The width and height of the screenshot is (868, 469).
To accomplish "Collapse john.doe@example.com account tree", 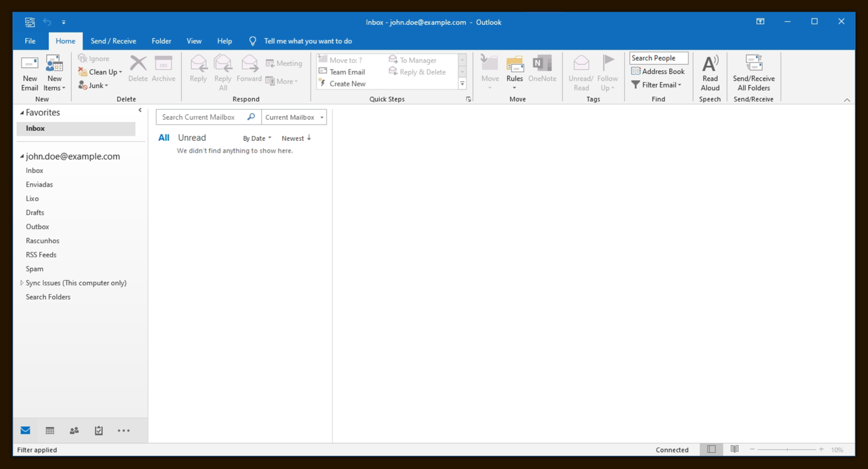I will click(22, 157).
